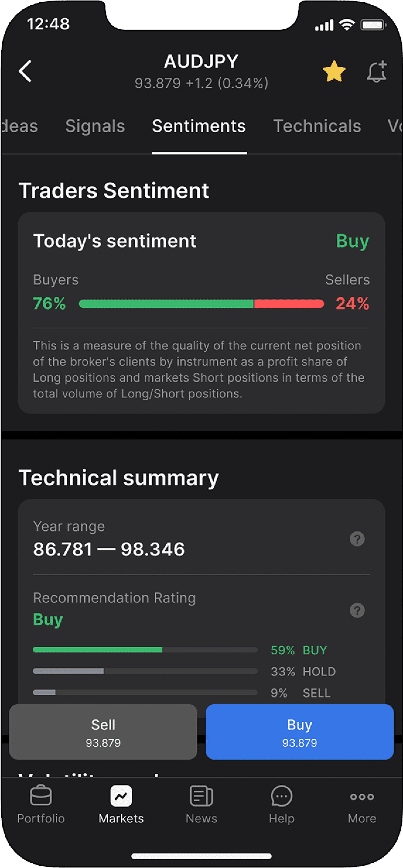Image resolution: width=403 pixels, height=868 pixels.
Task: Open the Markets chart icon
Action: click(121, 797)
